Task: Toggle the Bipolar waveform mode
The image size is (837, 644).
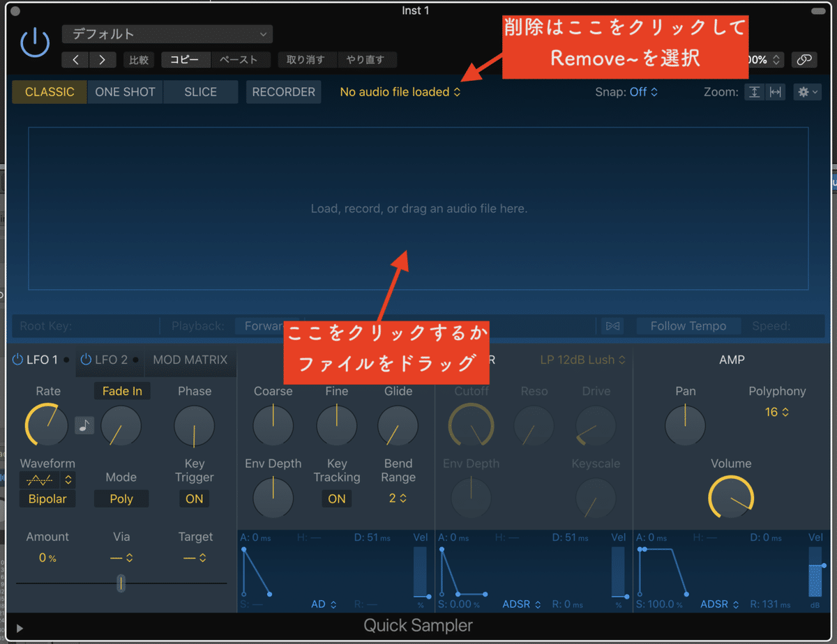Action: (x=47, y=499)
